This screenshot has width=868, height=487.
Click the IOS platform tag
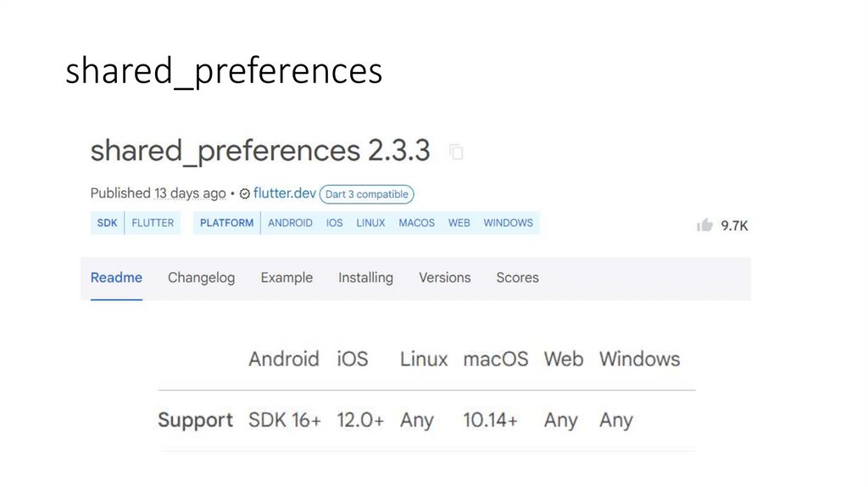334,223
